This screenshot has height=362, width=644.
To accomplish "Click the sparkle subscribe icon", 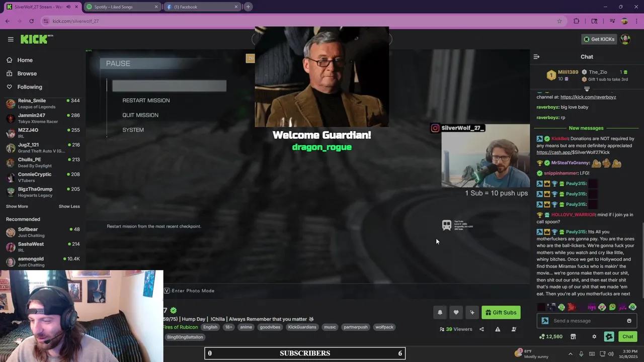I will pyautogui.click(x=472, y=313).
